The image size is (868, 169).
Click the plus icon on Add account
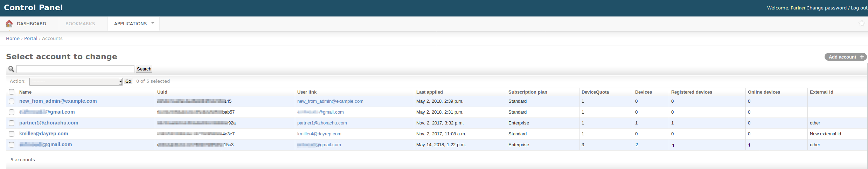coord(862,57)
